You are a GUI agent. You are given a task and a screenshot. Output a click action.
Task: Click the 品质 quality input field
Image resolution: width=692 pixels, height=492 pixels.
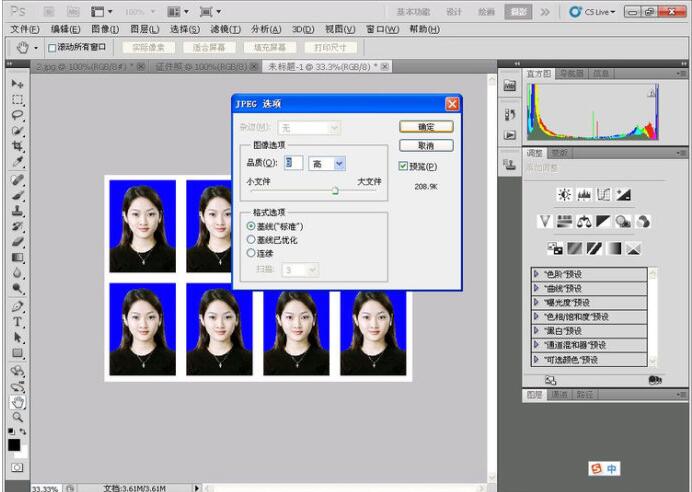292,163
